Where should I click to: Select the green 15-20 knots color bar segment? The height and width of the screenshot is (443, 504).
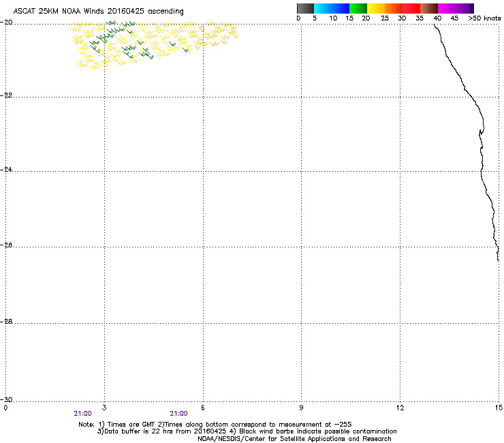pyautogui.click(x=358, y=8)
